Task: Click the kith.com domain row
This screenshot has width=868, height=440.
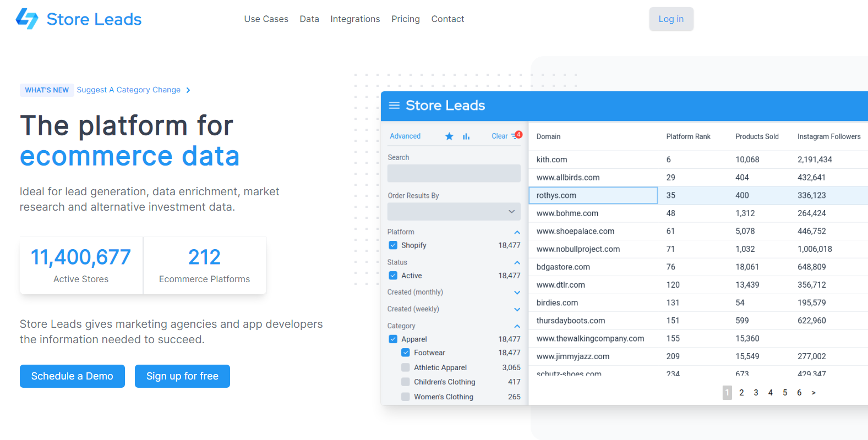Action: tap(698, 159)
